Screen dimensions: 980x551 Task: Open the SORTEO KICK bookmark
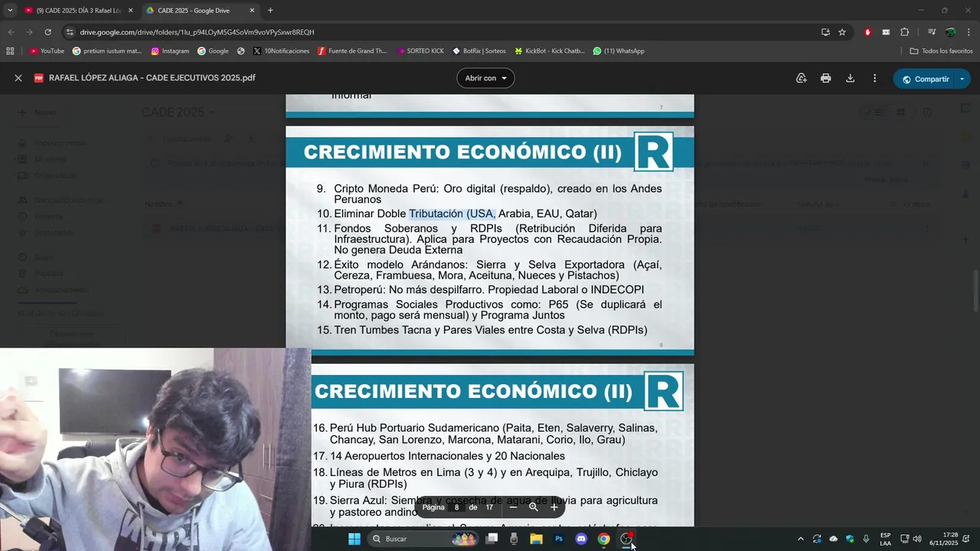(x=420, y=51)
